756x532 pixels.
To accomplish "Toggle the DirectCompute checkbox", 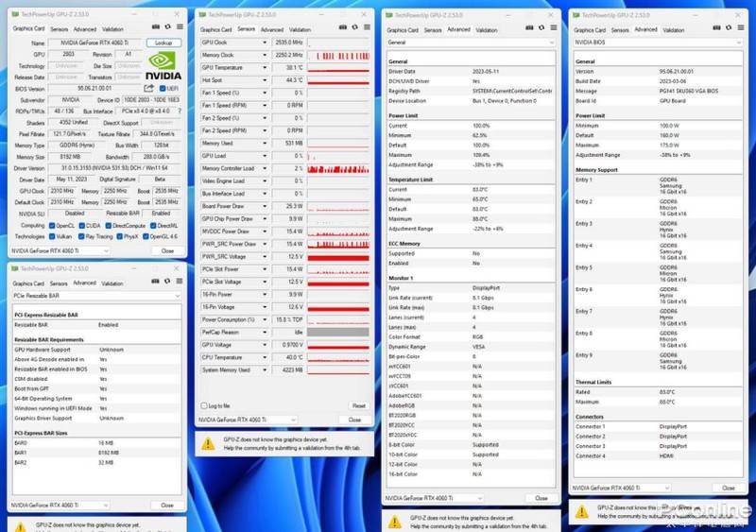I will tap(109, 226).
